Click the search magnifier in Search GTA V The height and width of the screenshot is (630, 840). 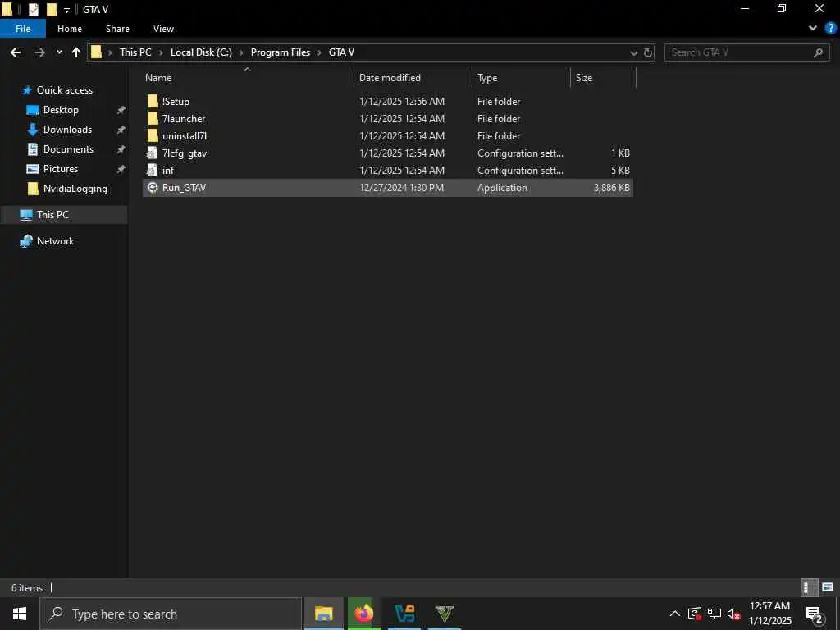point(818,52)
